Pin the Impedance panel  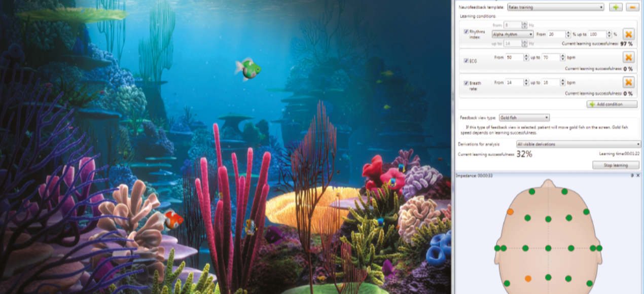coord(632,175)
